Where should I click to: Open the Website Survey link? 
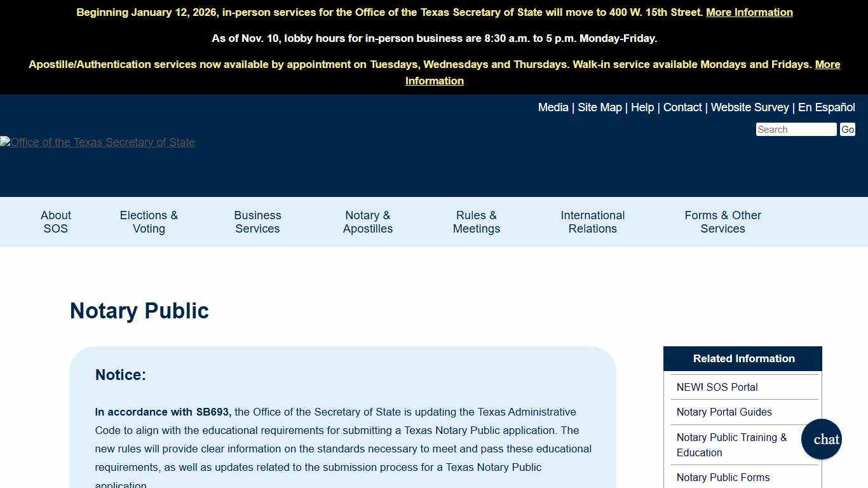click(750, 107)
